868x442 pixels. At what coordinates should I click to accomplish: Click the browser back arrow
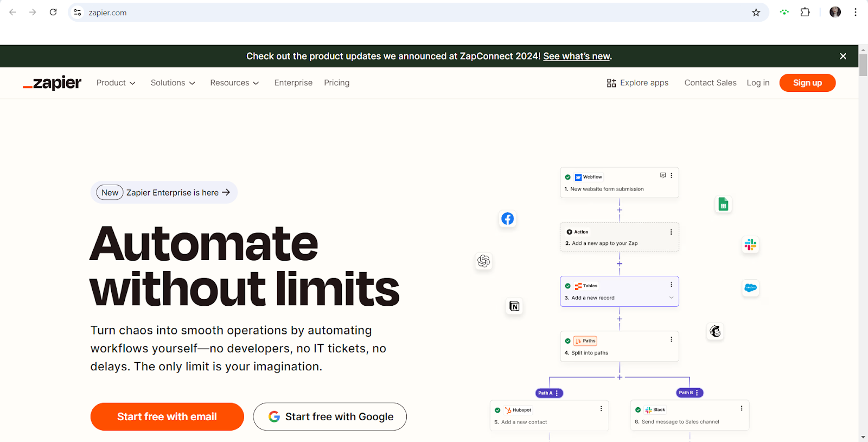tap(12, 12)
